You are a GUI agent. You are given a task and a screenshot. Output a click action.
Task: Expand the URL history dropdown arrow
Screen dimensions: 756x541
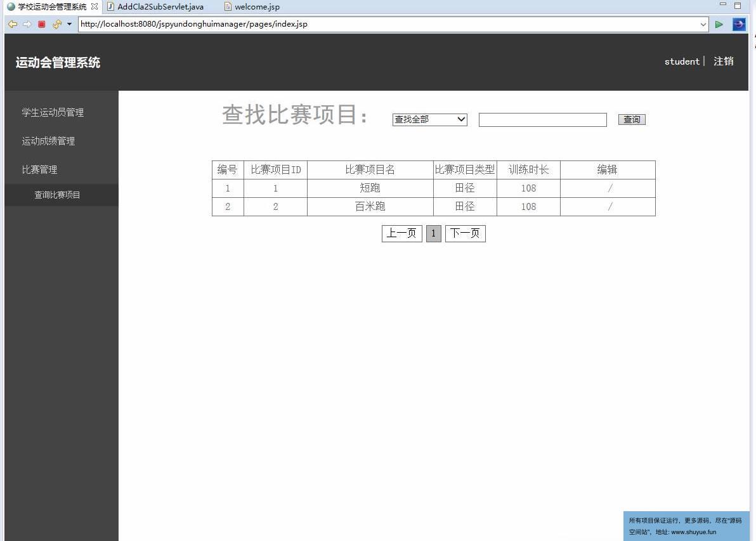tap(703, 25)
